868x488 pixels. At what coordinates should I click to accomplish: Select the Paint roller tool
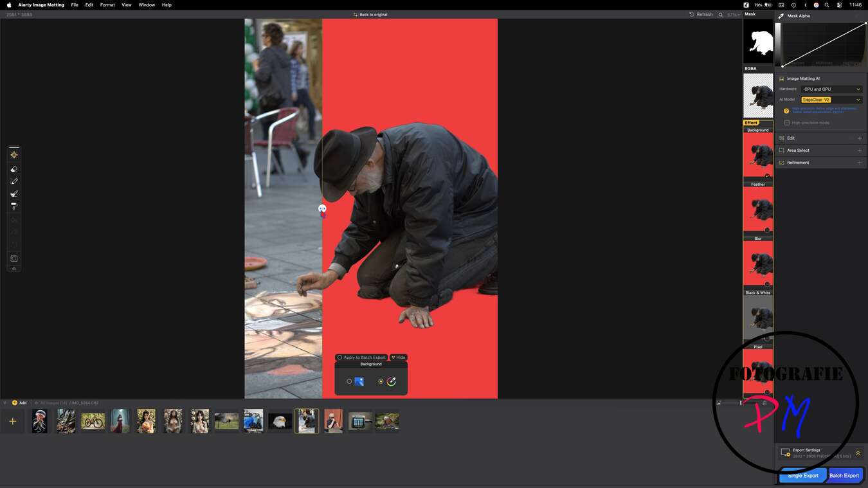pos(14,206)
